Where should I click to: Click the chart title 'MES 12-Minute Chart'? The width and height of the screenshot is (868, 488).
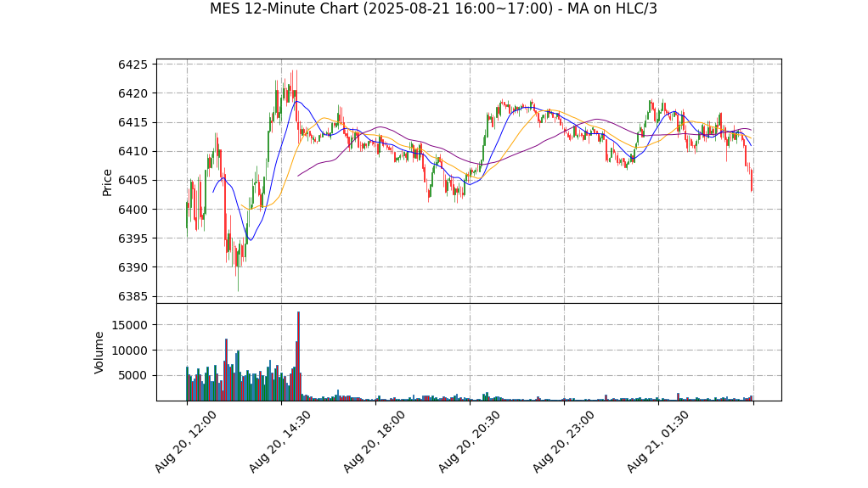click(x=433, y=8)
